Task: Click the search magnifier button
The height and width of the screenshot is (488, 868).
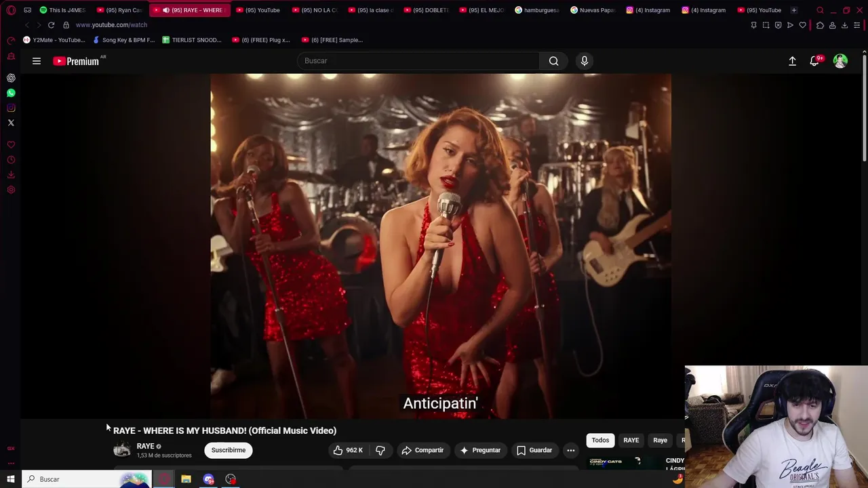Action: [554, 61]
